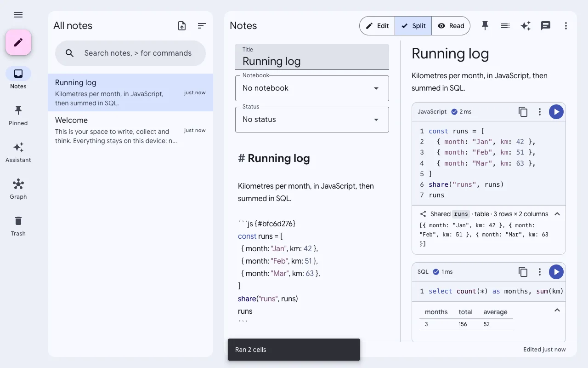Run the JavaScript cell
This screenshot has height=368, width=588.
coord(556,112)
